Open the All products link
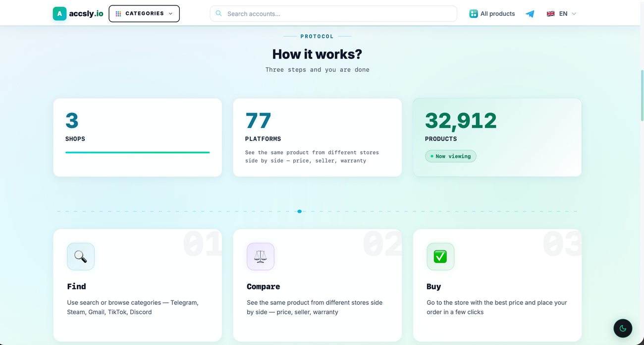This screenshot has height=345, width=644. pos(492,14)
